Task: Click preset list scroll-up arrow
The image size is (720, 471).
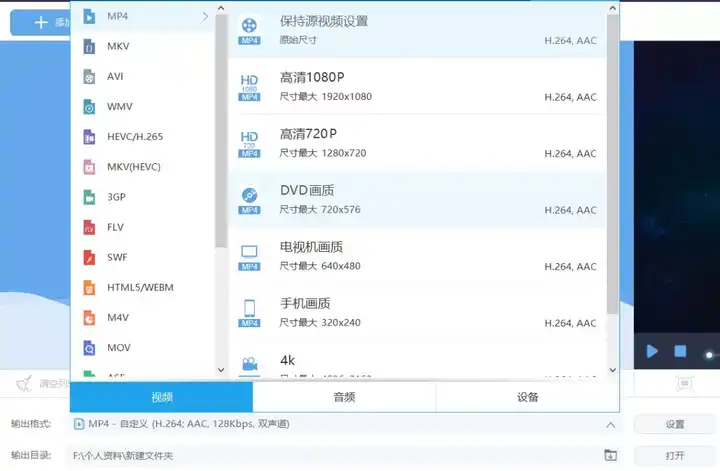Action: [613, 8]
